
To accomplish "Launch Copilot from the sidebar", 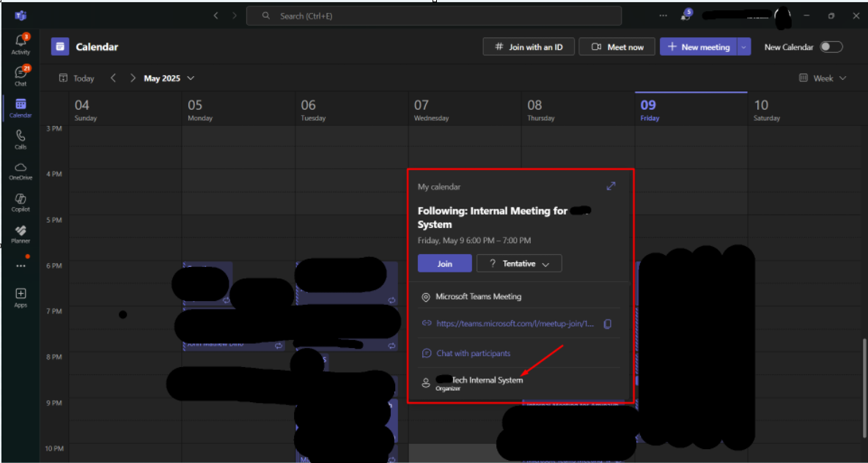I will 21,202.
